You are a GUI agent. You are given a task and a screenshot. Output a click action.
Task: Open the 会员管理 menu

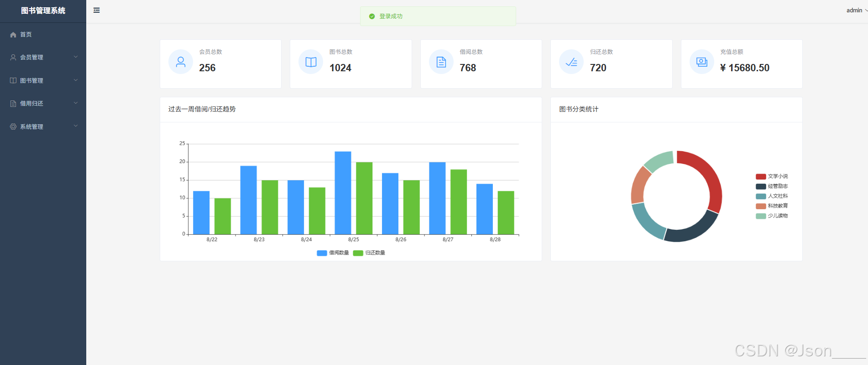[43, 57]
